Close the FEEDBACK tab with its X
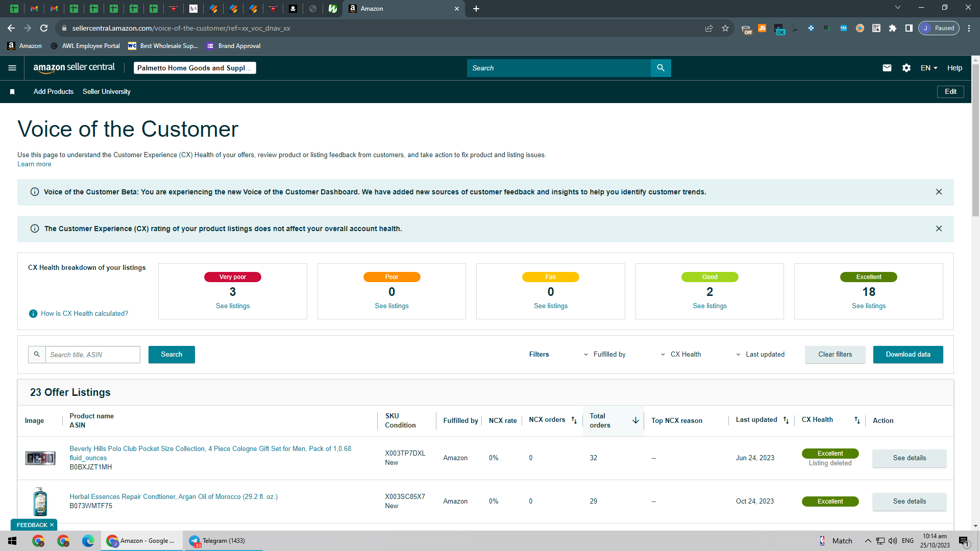 point(52,525)
